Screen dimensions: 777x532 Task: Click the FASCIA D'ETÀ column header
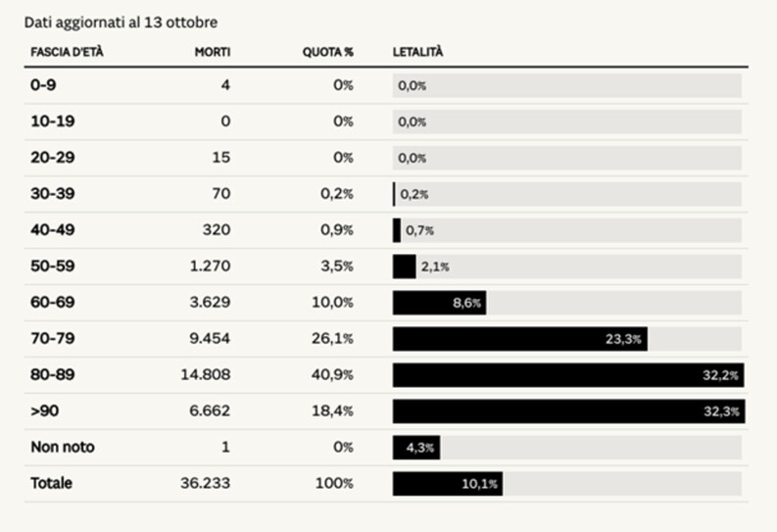tap(67, 51)
